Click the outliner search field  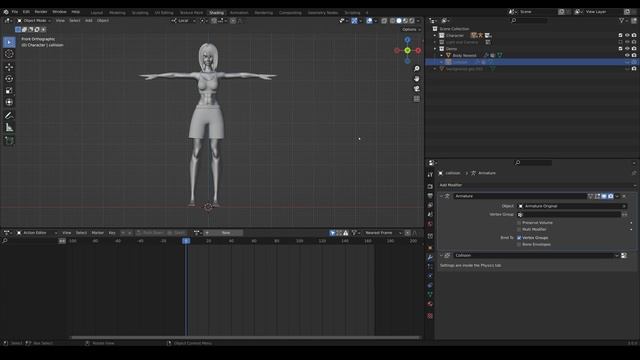[x=529, y=20]
